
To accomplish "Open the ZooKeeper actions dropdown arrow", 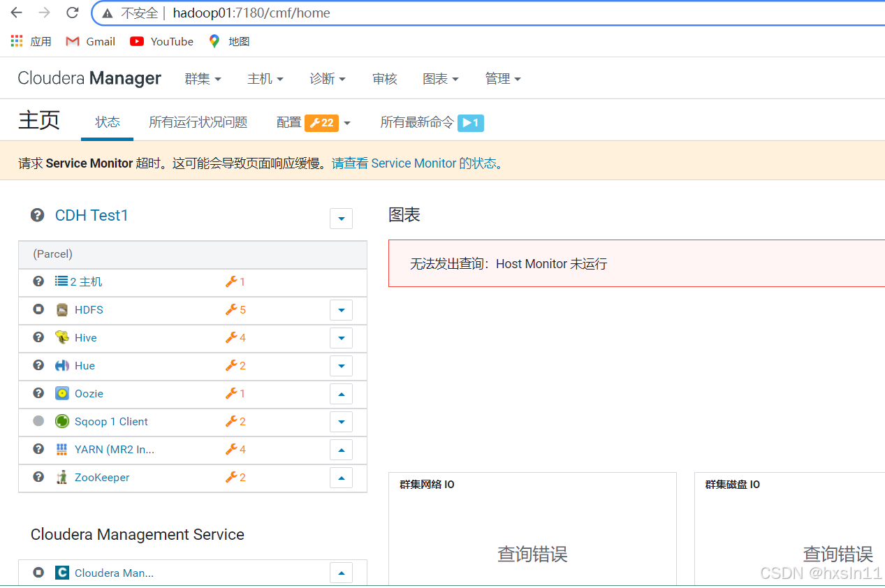I will click(341, 478).
